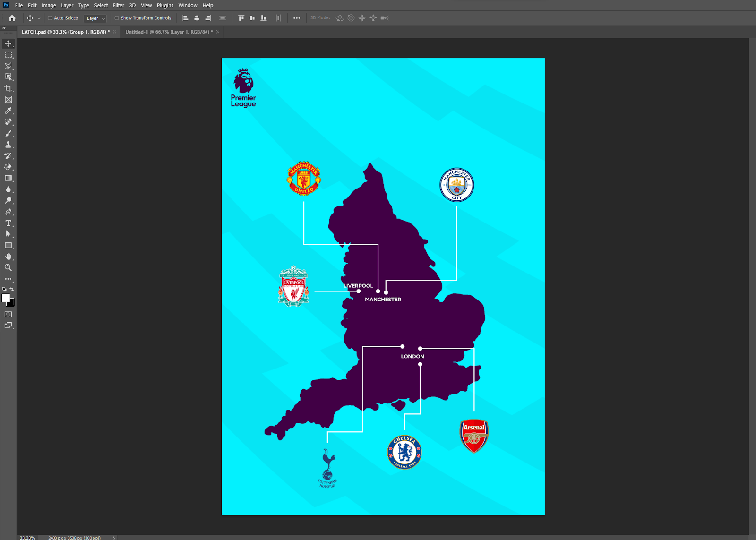Image resolution: width=756 pixels, height=540 pixels.
Task: Select the Clone Stamp tool
Action: [x=9, y=145]
